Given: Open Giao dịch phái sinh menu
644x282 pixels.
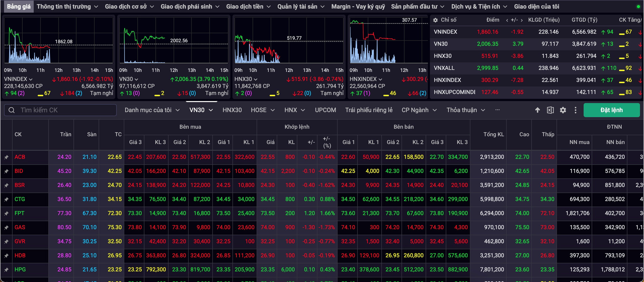Looking at the screenshot, I should pos(190,7).
